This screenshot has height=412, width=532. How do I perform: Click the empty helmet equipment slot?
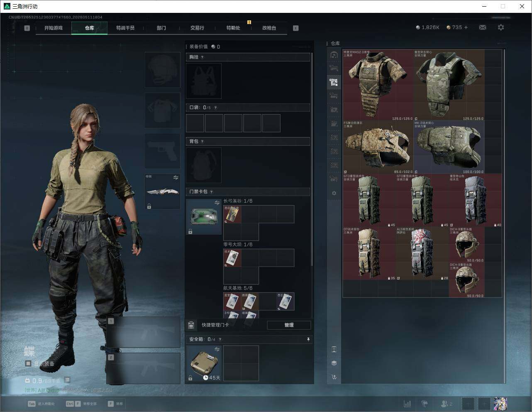click(x=162, y=69)
